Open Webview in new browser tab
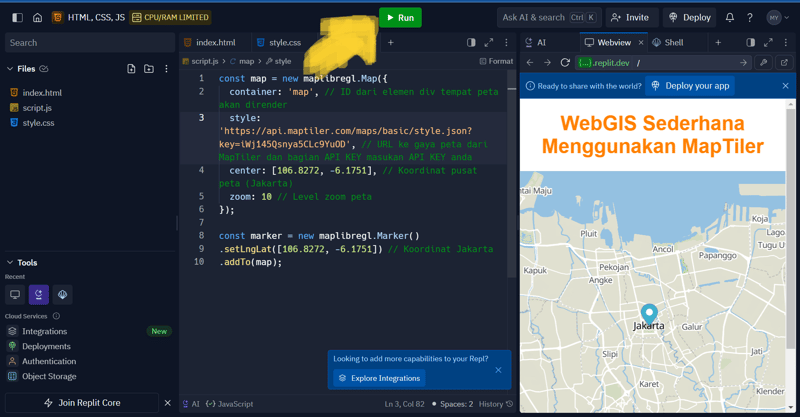 [x=784, y=63]
